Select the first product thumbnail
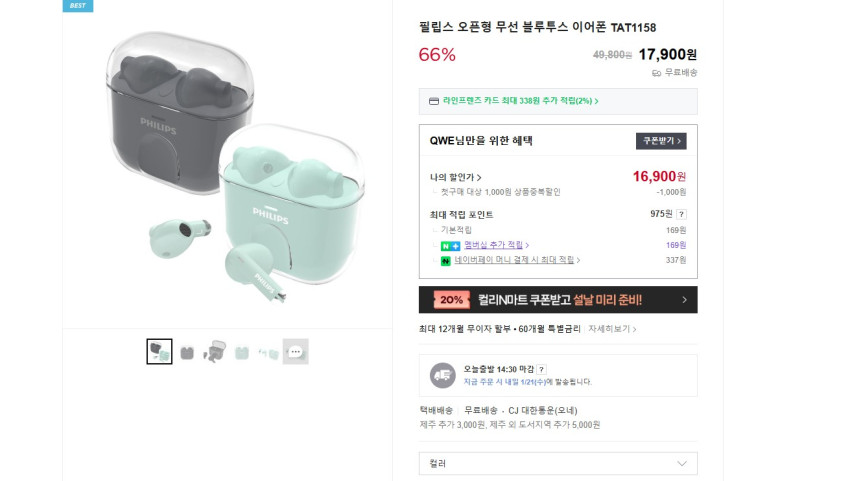The height and width of the screenshot is (481, 850). 160,351
